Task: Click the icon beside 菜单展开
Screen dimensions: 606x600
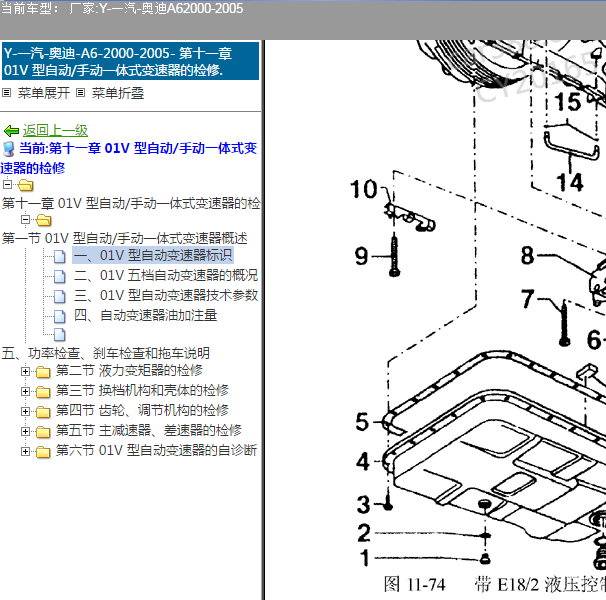Action: pyautogui.click(x=7, y=93)
